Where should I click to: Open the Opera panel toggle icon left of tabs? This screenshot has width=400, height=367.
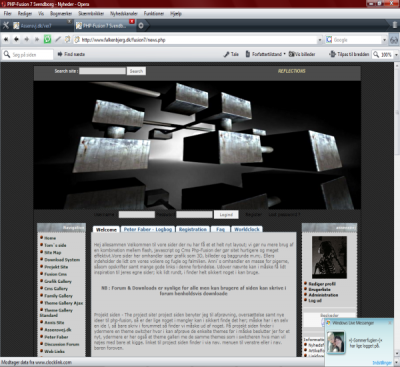pyautogui.click(x=6, y=25)
